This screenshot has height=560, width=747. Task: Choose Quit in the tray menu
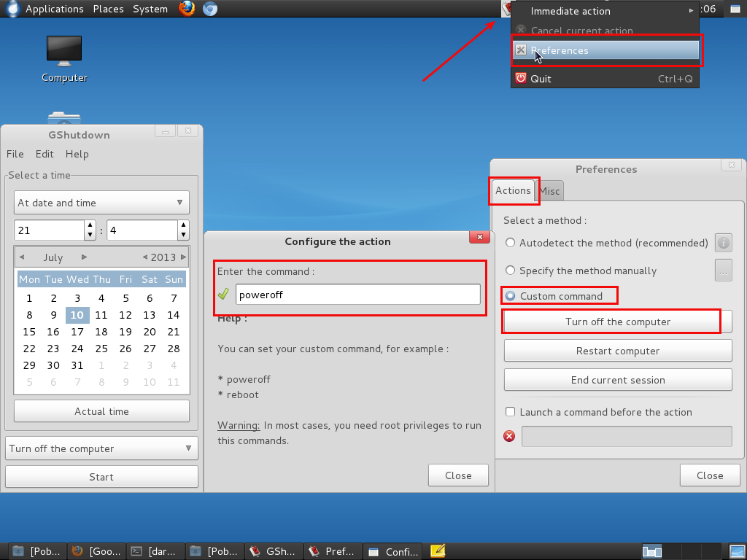pyautogui.click(x=605, y=79)
